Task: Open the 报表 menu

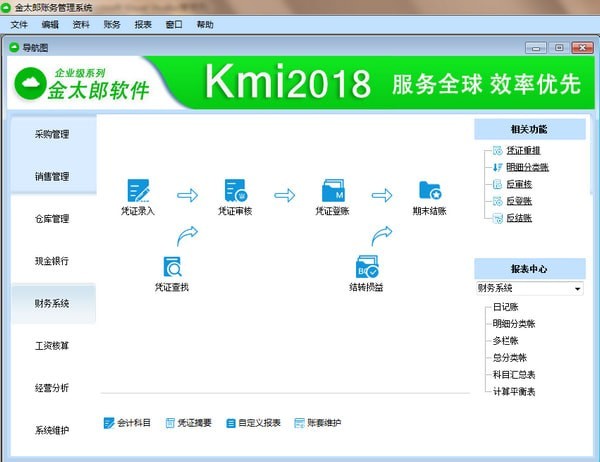Action: [143, 25]
